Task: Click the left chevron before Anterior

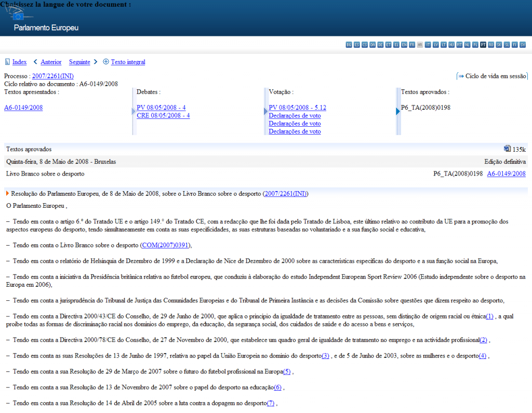Action: [35, 62]
